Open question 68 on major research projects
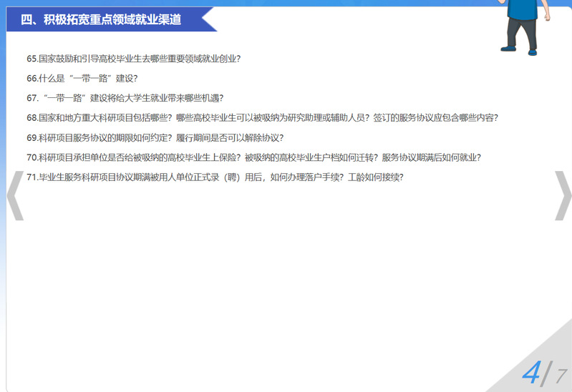 point(262,118)
